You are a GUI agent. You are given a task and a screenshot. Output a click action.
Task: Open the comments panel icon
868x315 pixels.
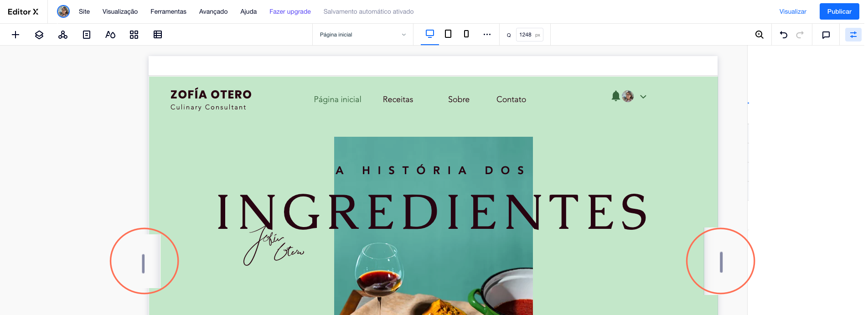[826, 35]
